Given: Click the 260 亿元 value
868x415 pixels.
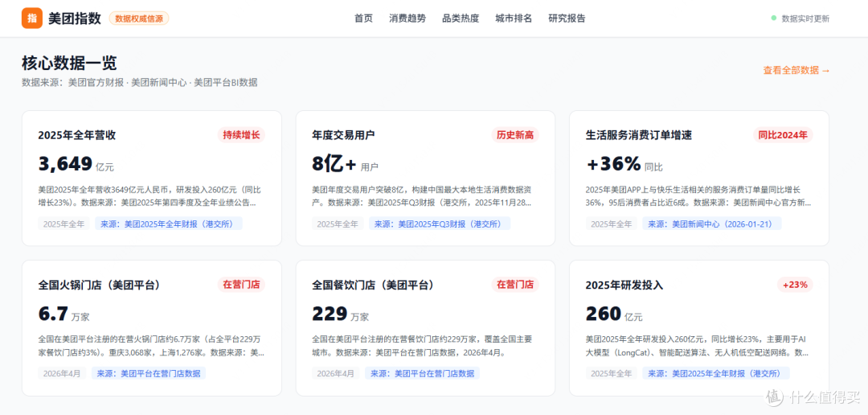Looking at the screenshot, I should click(614, 314).
